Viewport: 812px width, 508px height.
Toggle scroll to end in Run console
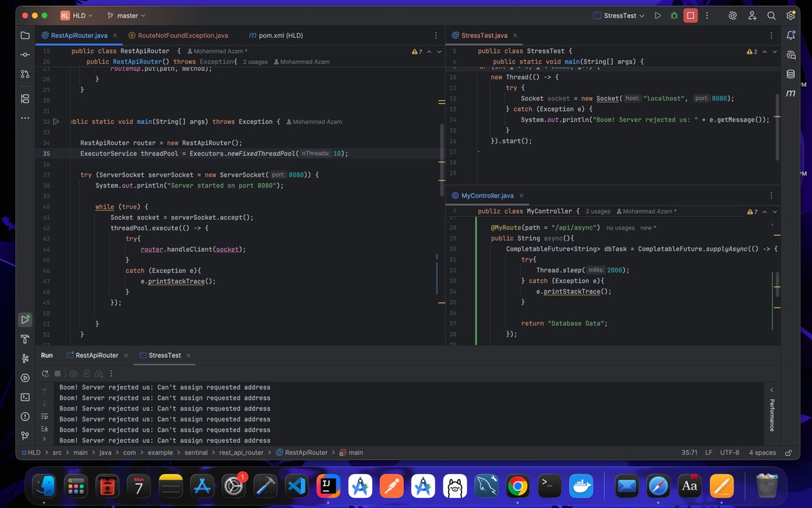coord(45,429)
